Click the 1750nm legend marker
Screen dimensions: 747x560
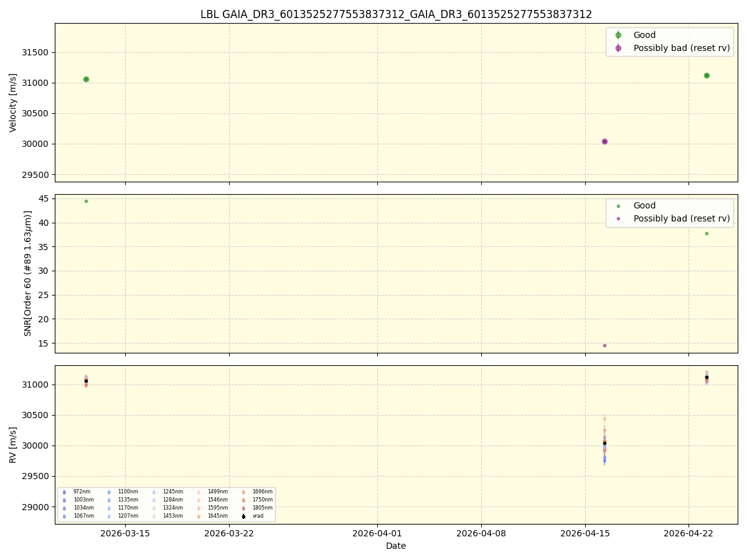click(243, 500)
